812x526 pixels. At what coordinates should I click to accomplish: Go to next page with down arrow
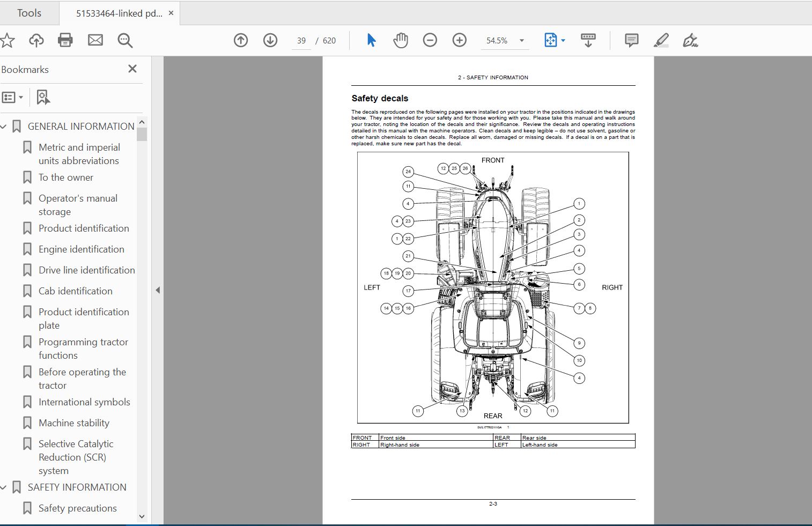[x=270, y=40]
